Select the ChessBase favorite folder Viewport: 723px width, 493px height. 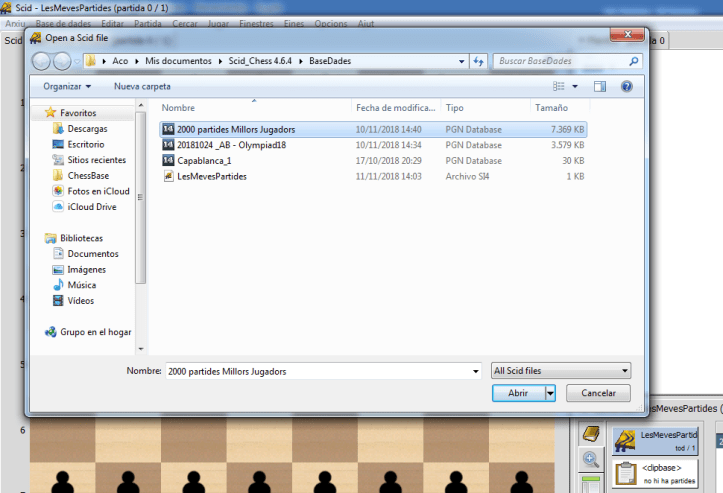click(91, 176)
